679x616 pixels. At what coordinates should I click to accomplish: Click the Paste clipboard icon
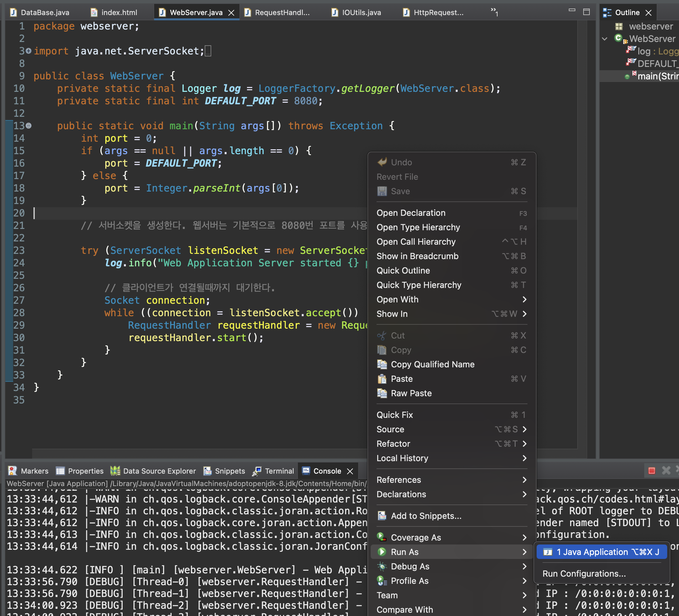[382, 379]
